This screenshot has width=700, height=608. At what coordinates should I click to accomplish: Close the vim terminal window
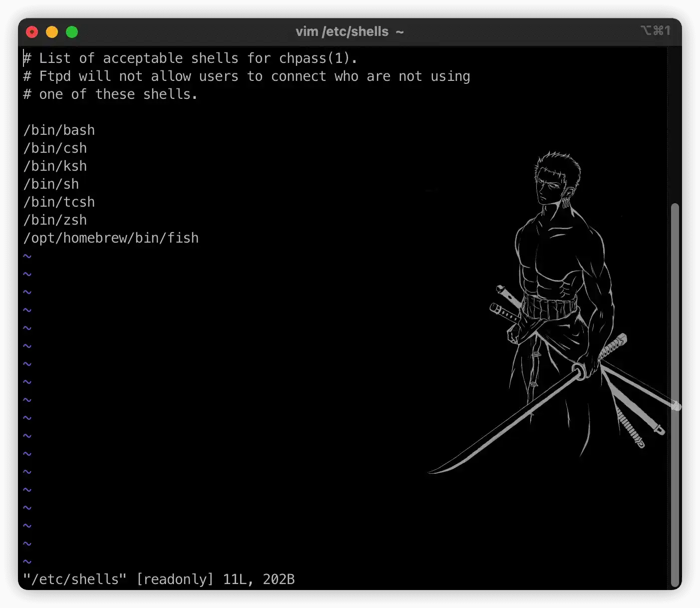(32, 32)
